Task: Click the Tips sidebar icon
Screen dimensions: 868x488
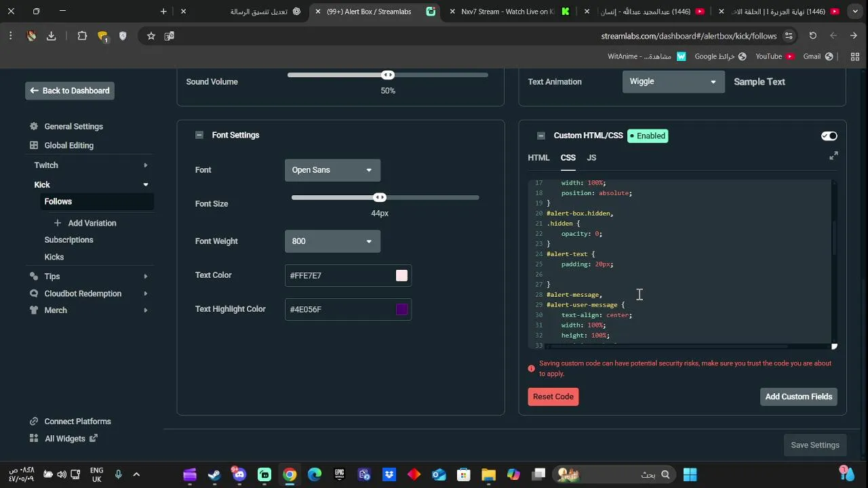Action: 34,276
